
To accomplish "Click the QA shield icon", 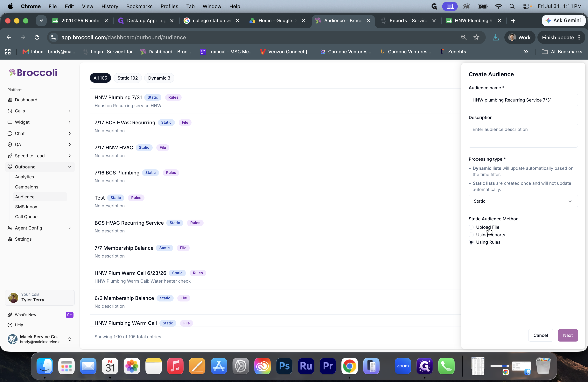I will 10,145.
